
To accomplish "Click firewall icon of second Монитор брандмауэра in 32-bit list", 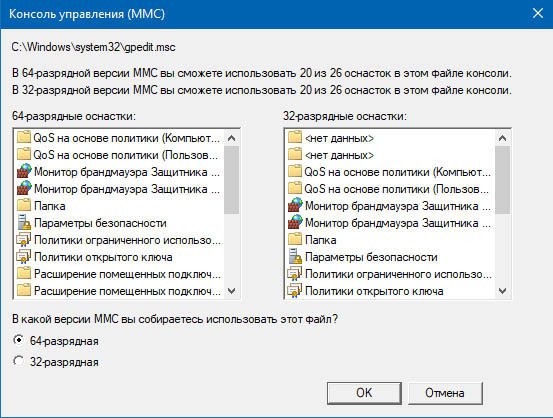I will click(295, 223).
